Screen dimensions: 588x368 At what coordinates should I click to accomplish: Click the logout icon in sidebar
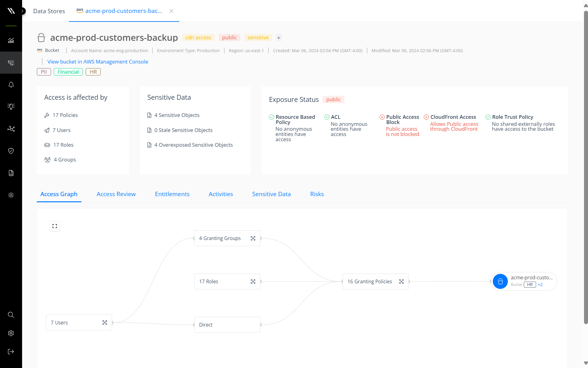coord(11,351)
